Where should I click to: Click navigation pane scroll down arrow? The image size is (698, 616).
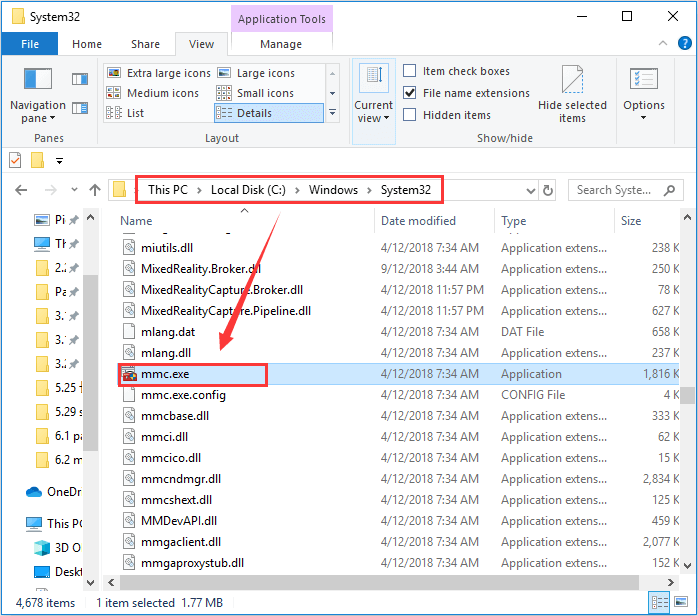90,582
